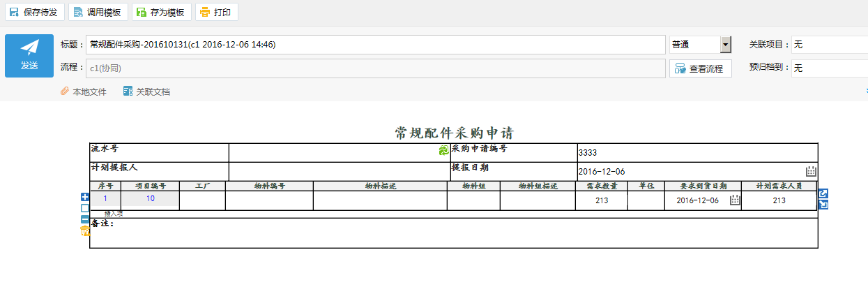Click the 保存待发 save icon button
Viewport: 868px width, 287px height.
click(34, 13)
